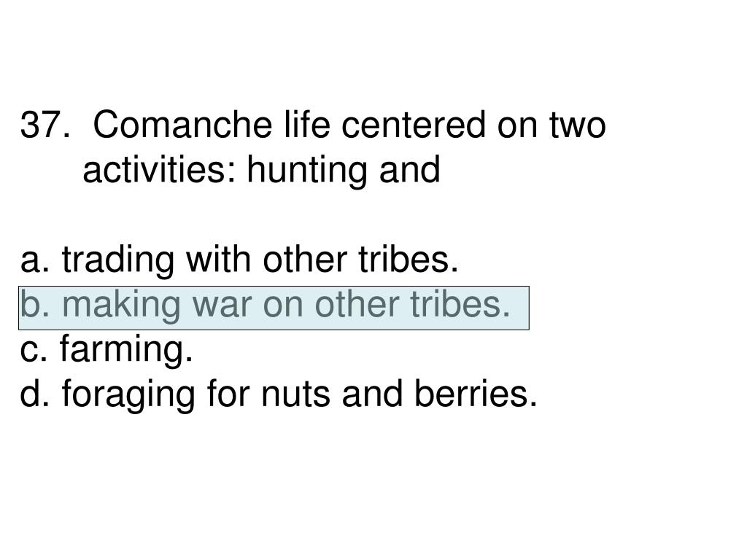Click the phrase activities: hunting and
The width and height of the screenshot is (747, 560).
[262, 171]
